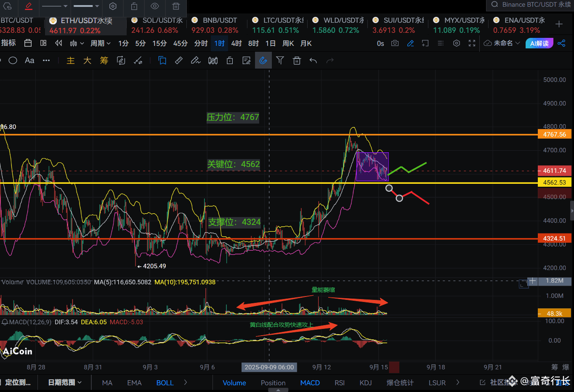Toggle drawing visibility eye icon
The width and height of the screenshot is (574, 392).
(155, 6)
